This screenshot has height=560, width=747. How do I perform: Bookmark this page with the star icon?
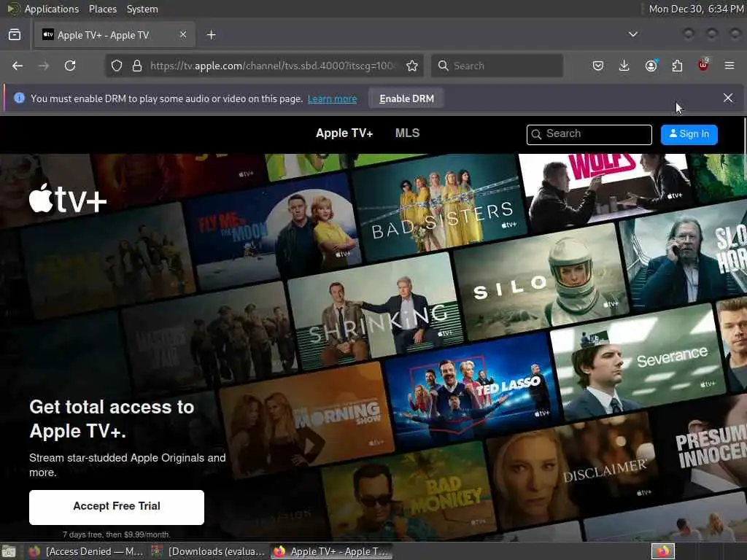[x=412, y=66]
